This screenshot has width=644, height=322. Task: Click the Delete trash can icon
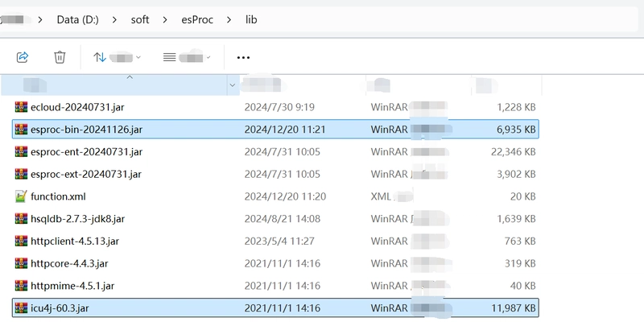point(60,56)
